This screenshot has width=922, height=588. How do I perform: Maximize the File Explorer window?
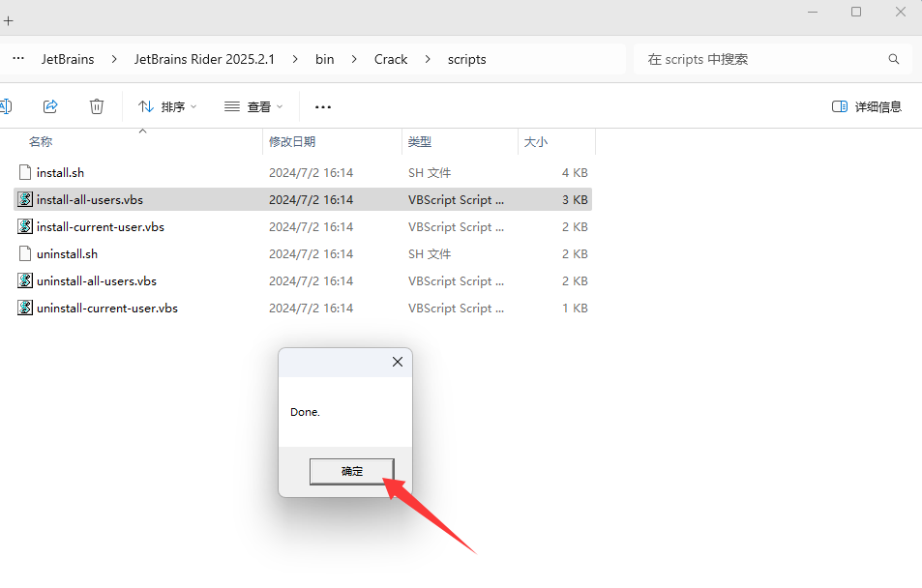point(856,12)
